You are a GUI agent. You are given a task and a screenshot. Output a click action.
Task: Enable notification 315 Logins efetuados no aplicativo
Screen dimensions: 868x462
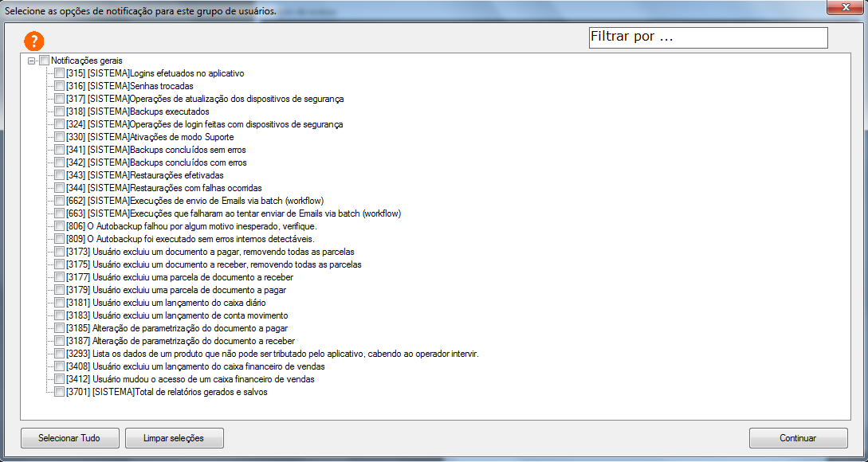59,73
